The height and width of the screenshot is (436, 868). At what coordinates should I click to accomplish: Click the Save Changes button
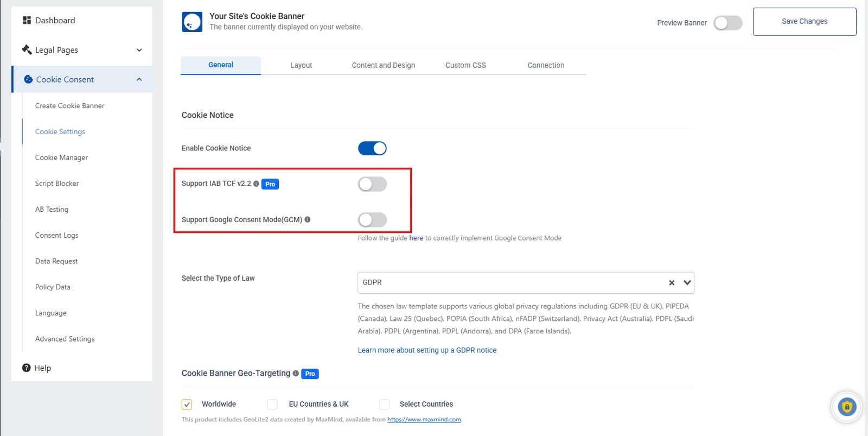coord(804,22)
